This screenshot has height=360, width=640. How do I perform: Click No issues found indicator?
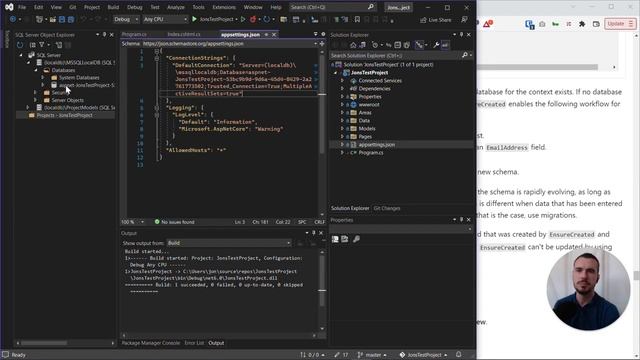(x=174, y=222)
